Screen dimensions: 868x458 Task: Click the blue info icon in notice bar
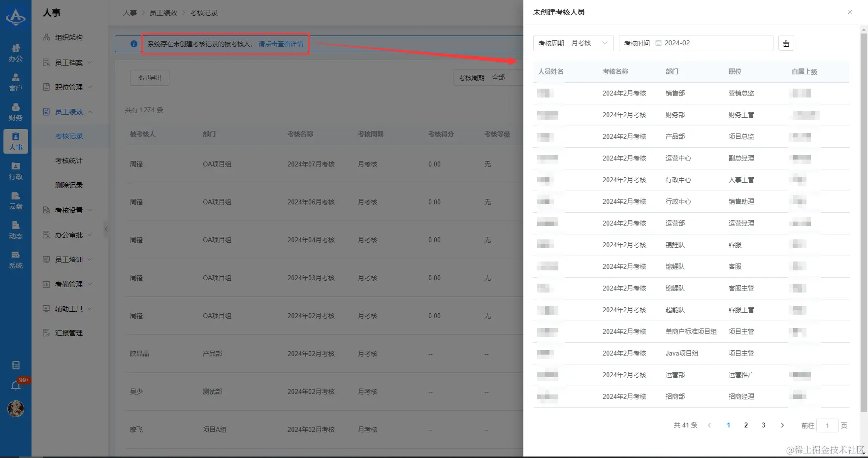pyautogui.click(x=134, y=44)
